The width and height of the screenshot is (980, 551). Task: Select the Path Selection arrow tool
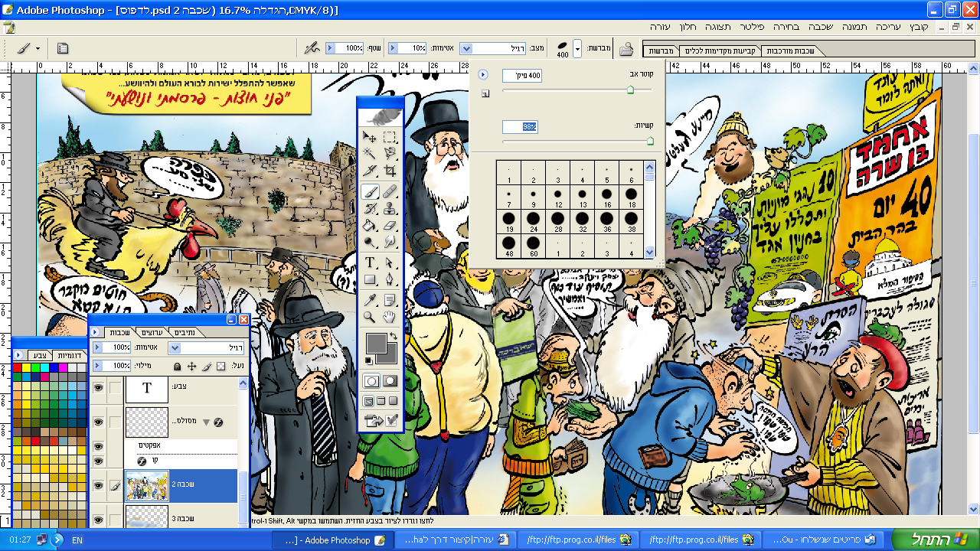tap(390, 262)
